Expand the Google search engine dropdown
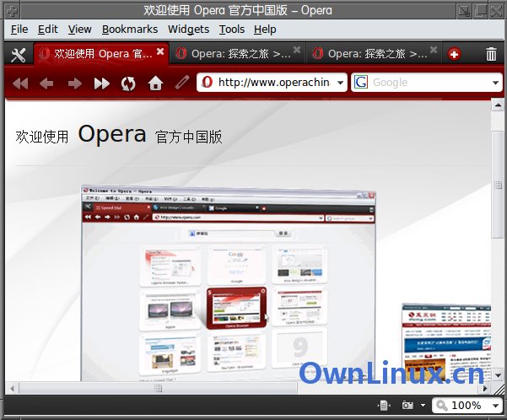The height and width of the screenshot is (420, 507). [495, 83]
